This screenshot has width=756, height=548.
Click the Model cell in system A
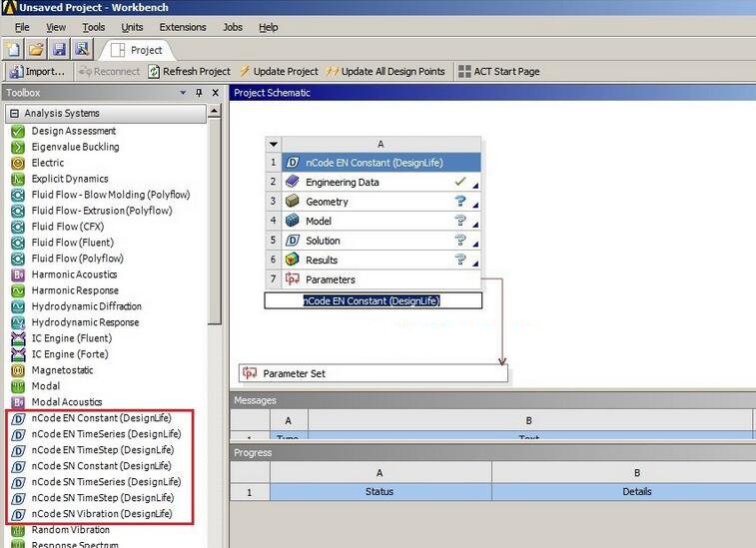(380, 221)
